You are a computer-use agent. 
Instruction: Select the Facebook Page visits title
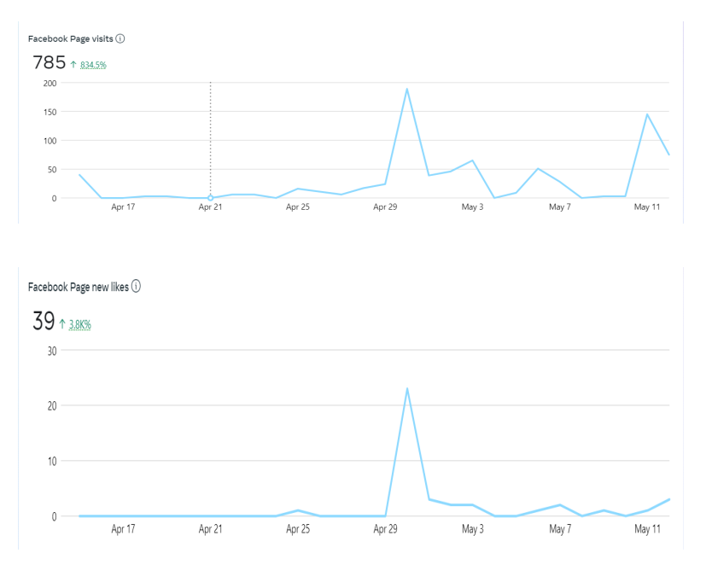[x=70, y=39]
